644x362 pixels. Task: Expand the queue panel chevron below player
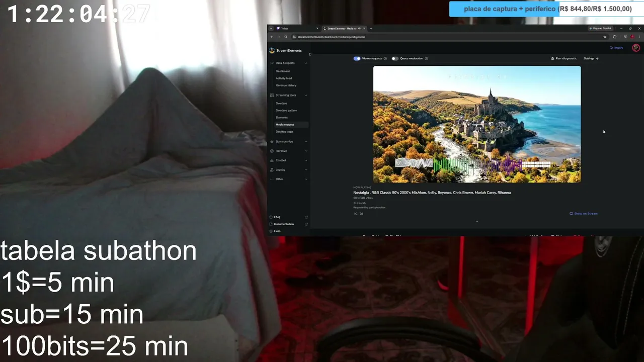[x=477, y=222]
